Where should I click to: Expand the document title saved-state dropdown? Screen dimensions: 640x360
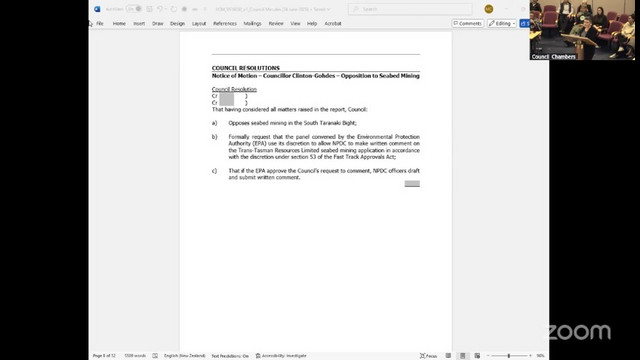click(x=329, y=9)
